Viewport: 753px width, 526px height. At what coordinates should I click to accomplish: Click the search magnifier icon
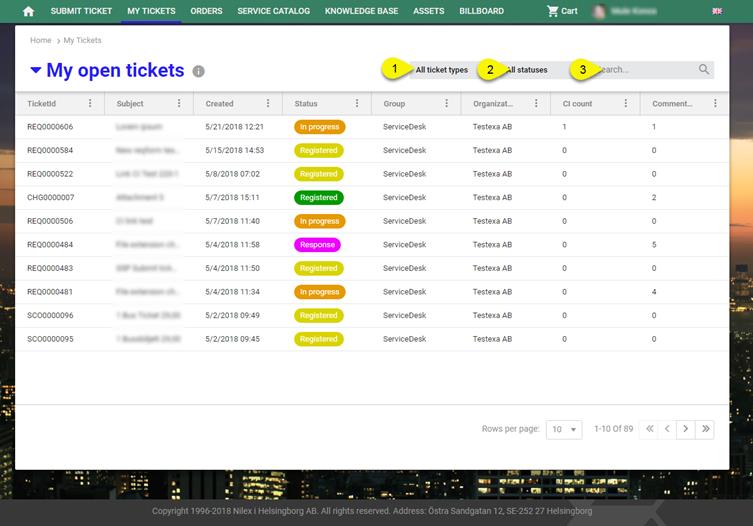704,70
